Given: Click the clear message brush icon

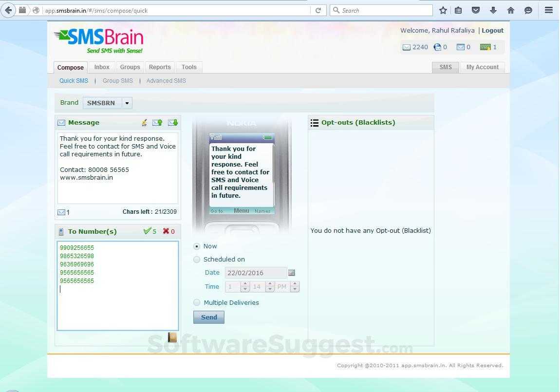Looking at the screenshot, I should [x=144, y=123].
